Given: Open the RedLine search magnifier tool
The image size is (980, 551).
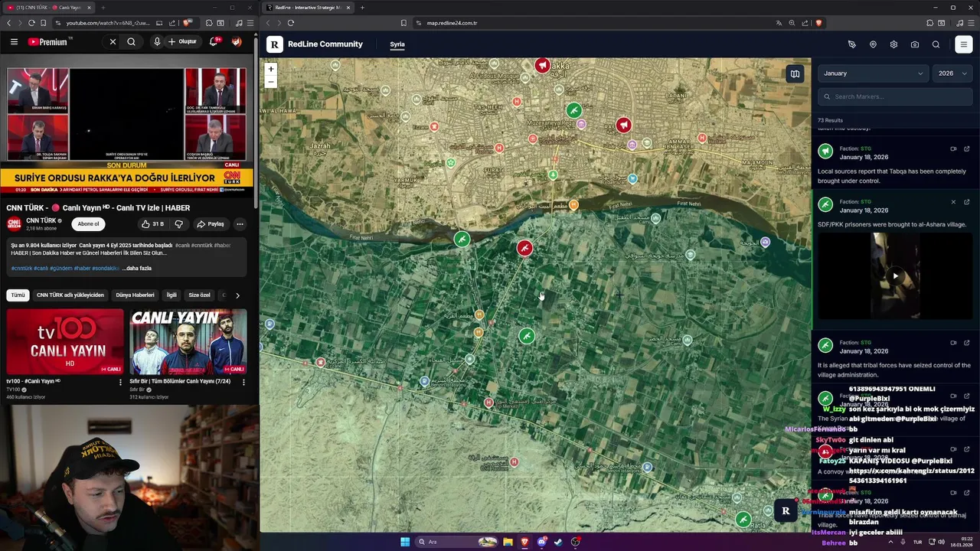Looking at the screenshot, I should [936, 44].
